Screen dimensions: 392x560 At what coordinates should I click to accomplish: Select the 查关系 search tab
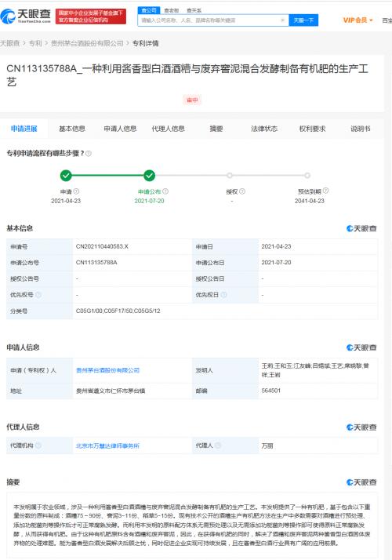(x=194, y=11)
